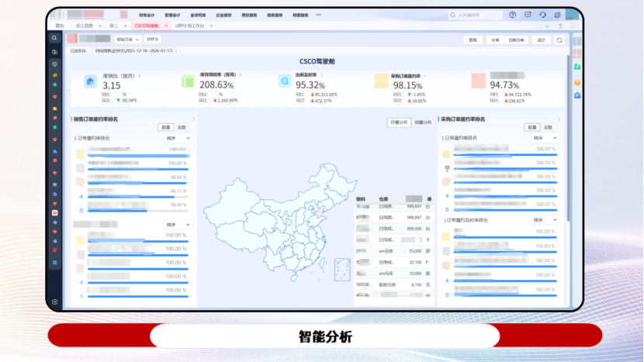
Task: Click the search magnifier icon in left sidebar
Action: coord(54,38)
